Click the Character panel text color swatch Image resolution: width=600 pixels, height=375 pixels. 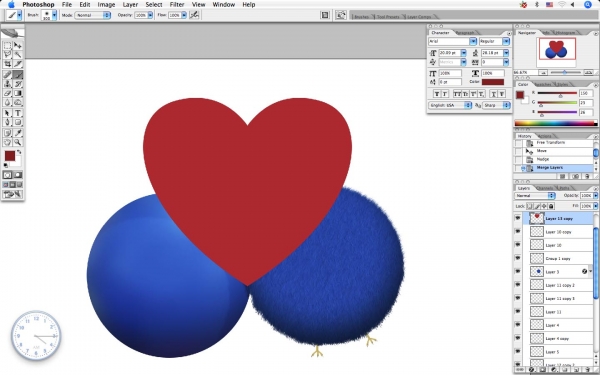tap(493, 82)
